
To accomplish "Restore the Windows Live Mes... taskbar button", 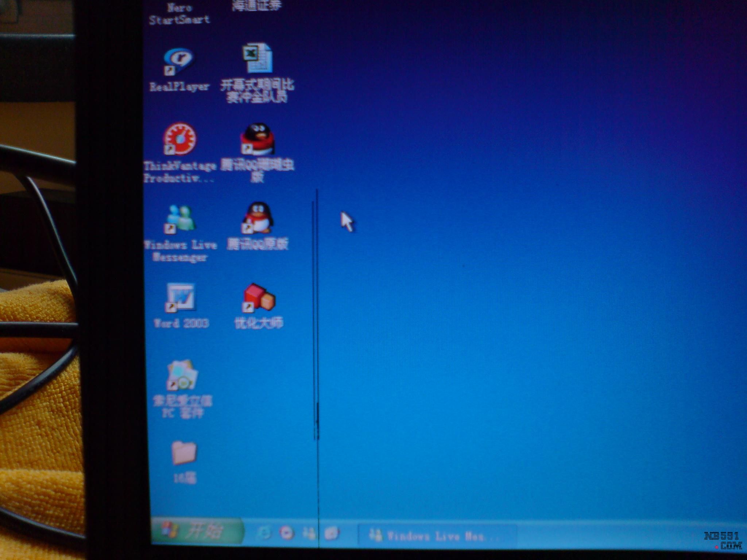I will [x=436, y=536].
